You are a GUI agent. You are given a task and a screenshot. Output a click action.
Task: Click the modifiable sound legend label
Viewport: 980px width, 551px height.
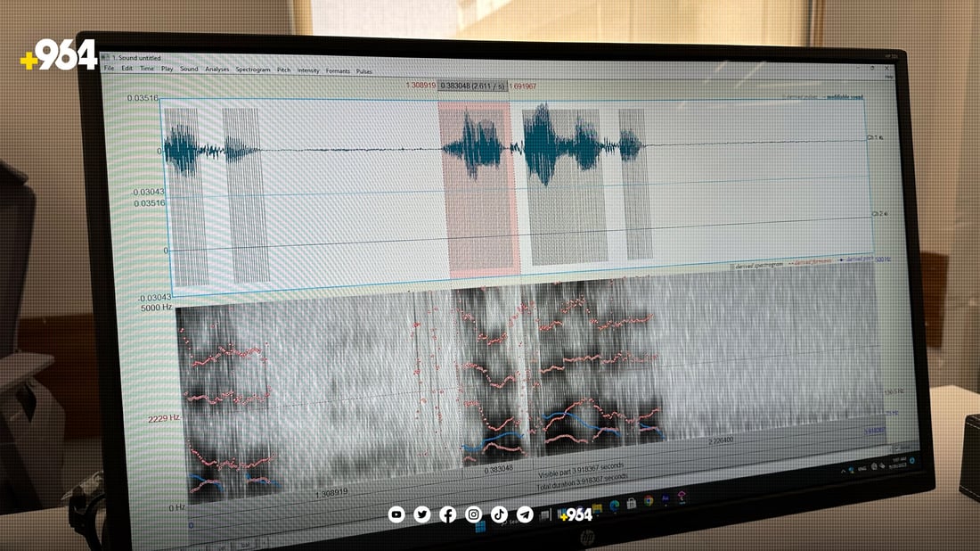point(844,97)
